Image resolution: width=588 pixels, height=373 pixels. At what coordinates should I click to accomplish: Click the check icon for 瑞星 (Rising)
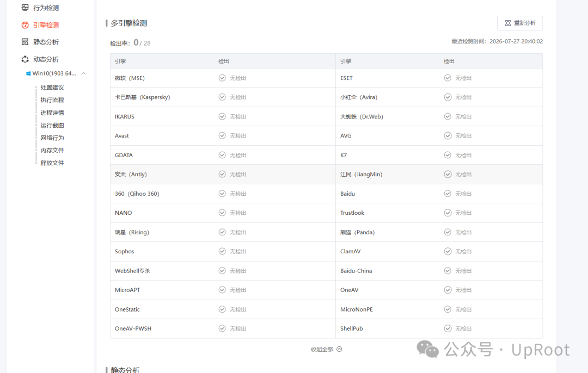(222, 232)
